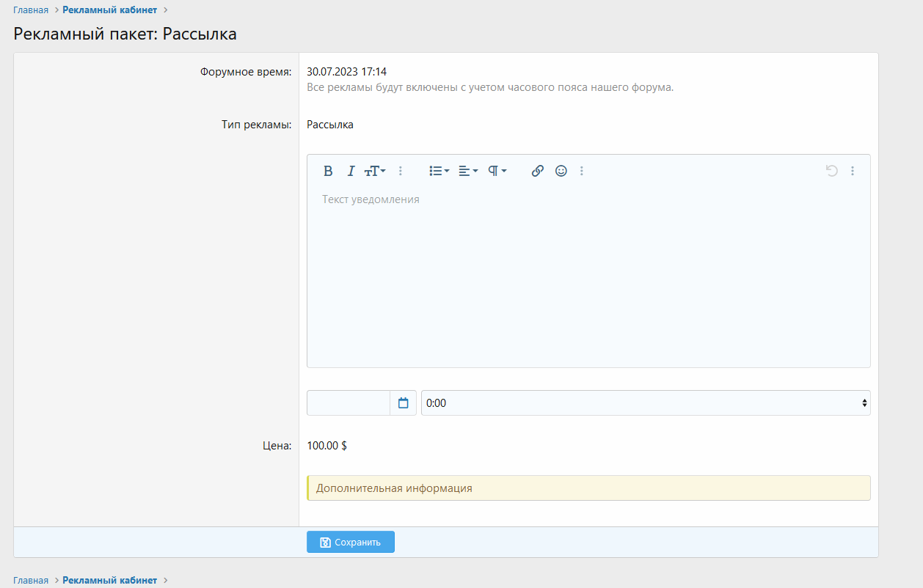Click the more options dots beside text size
This screenshot has width=923, height=588.
pos(401,171)
